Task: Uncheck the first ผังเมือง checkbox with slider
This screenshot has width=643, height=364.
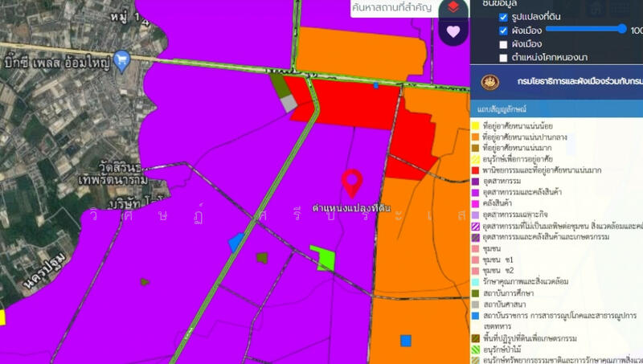Action: pos(503,31)
